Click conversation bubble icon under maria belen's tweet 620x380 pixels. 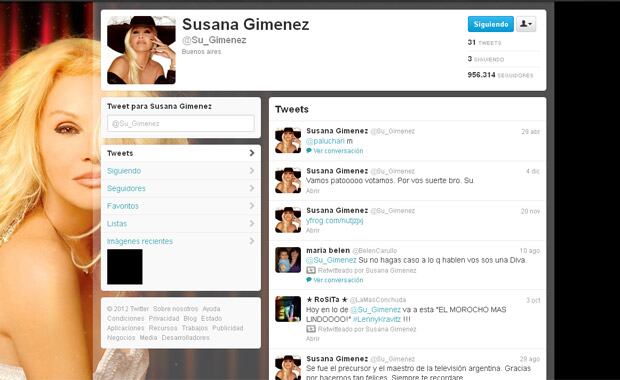tap(309, 280)
